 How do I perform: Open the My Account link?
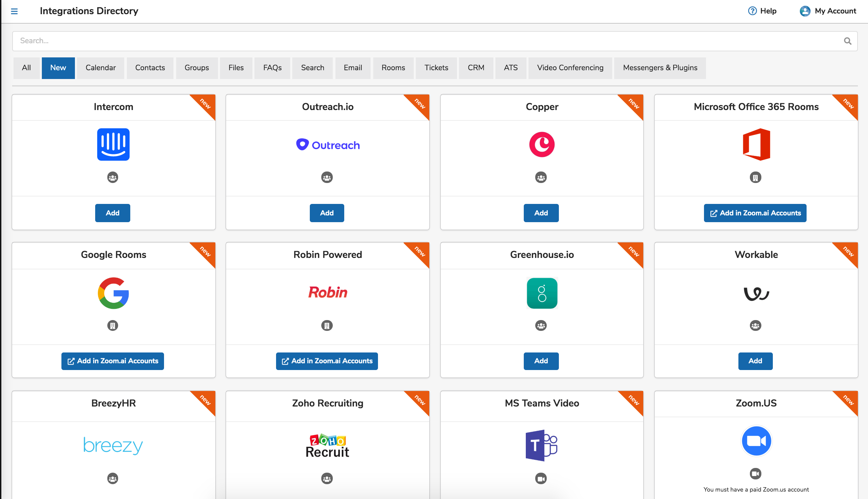click(835, 11)
